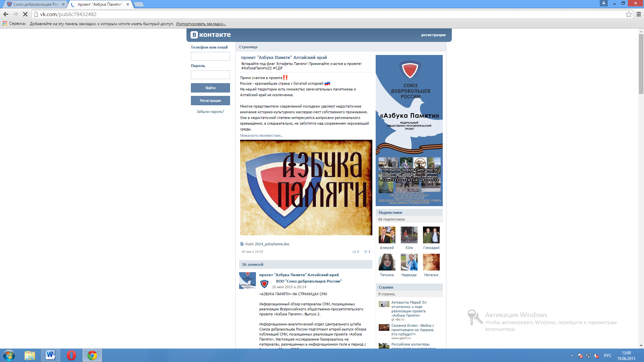This screenshot has width=644, height=362.
Task: Open subscriber Алексей's photo
Action: pyautogui.click(x=387, y=235)
